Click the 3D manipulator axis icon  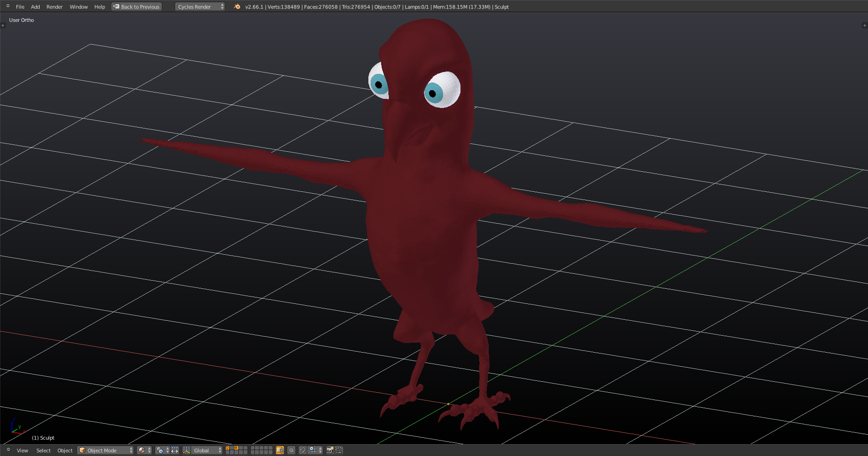(x=186, y=450)
